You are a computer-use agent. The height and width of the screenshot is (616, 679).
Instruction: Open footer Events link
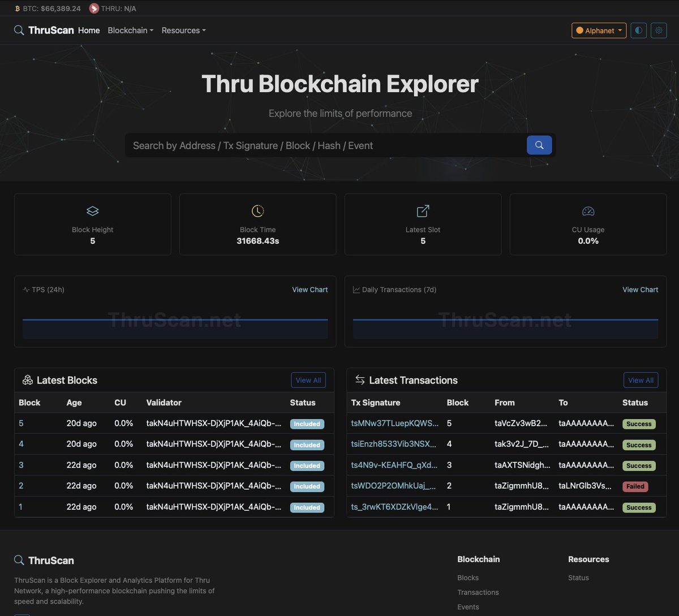[468, 607]
